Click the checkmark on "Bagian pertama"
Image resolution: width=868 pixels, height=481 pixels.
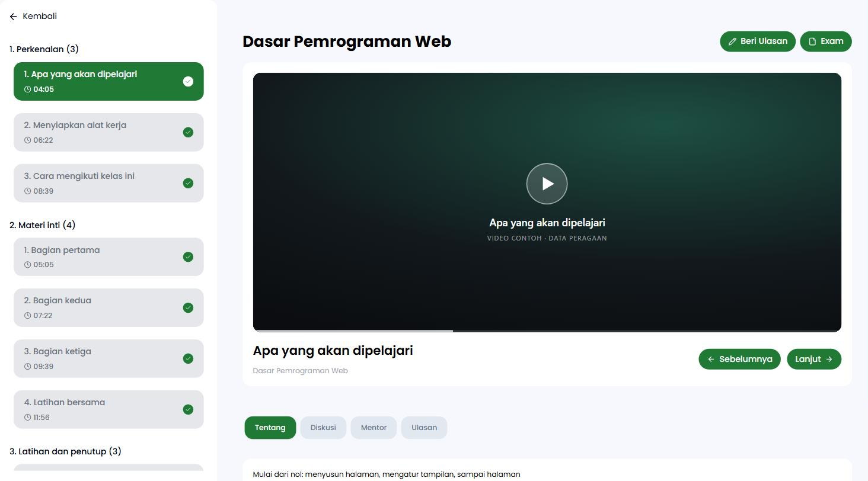(x=188, y=257)
